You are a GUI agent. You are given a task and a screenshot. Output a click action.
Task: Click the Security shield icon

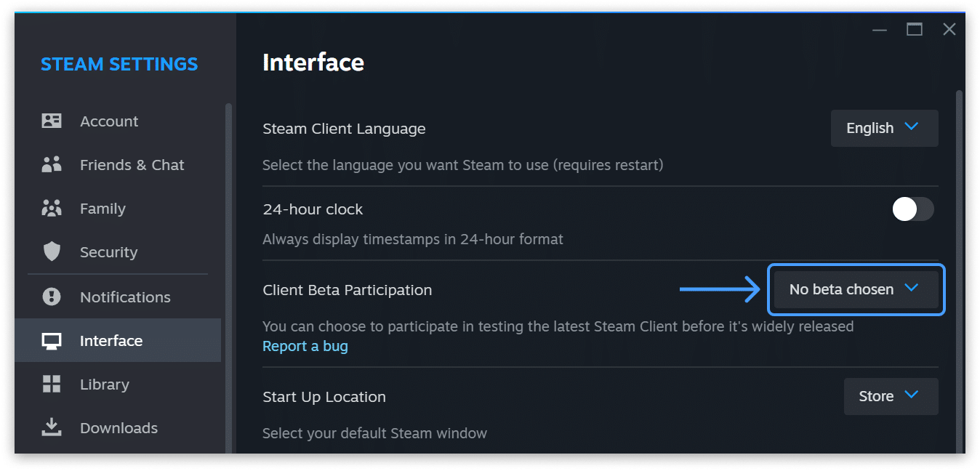pyautogui.click(x=52, y=252)
